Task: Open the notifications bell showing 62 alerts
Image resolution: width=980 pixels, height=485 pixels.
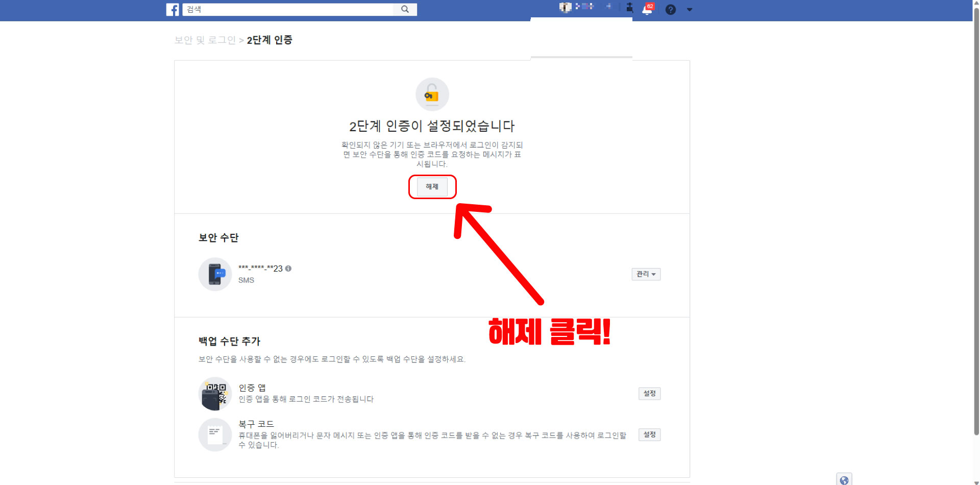Action: pyautogui.click(x=647, y=9)
